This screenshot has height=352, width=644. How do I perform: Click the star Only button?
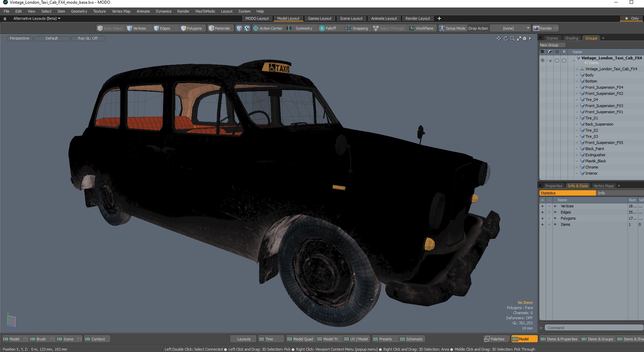coord(631,18)
